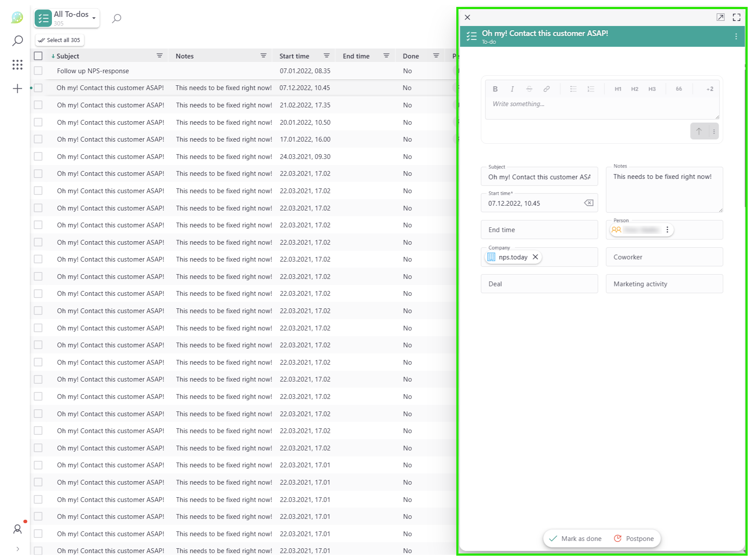This screenshot has width=752, height=560.
Task: Tick the header select-all checkbox
Action: click(38, 56)
